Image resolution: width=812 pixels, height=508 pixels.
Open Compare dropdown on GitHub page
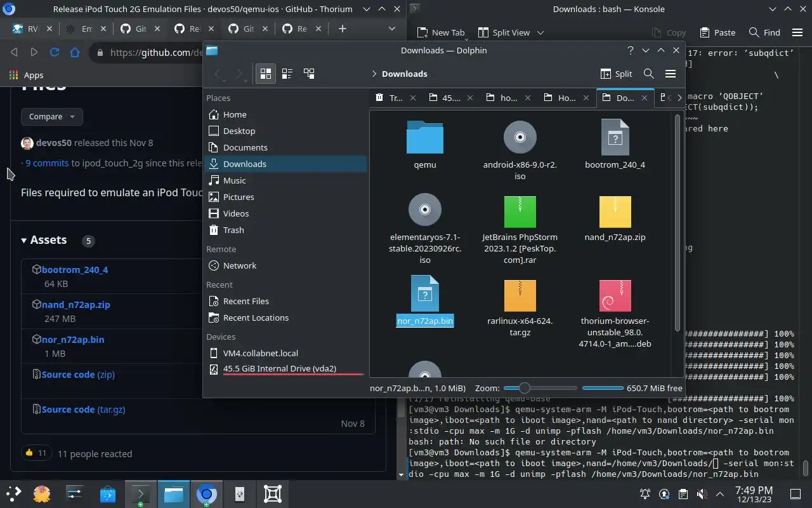tap(52, 117)
